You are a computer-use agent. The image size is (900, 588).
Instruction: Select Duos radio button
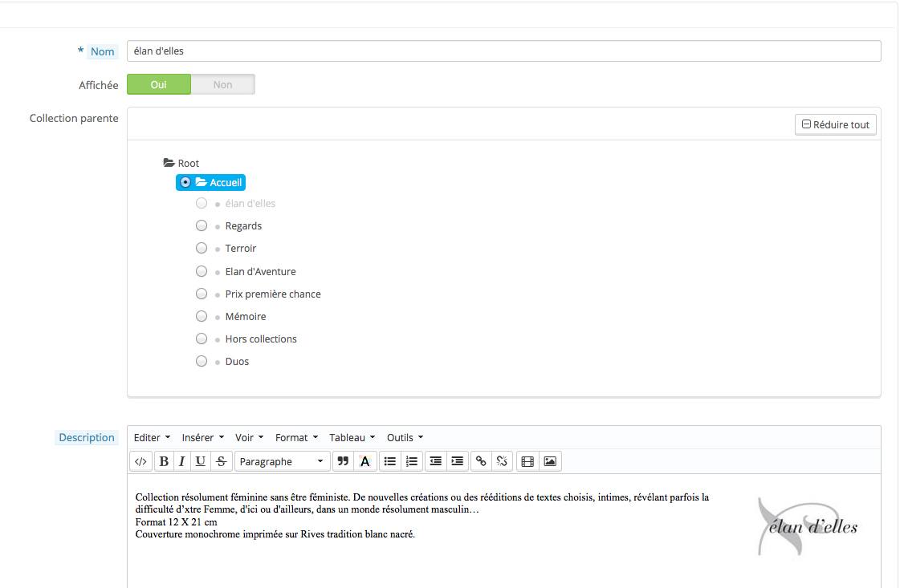(202, 361)
